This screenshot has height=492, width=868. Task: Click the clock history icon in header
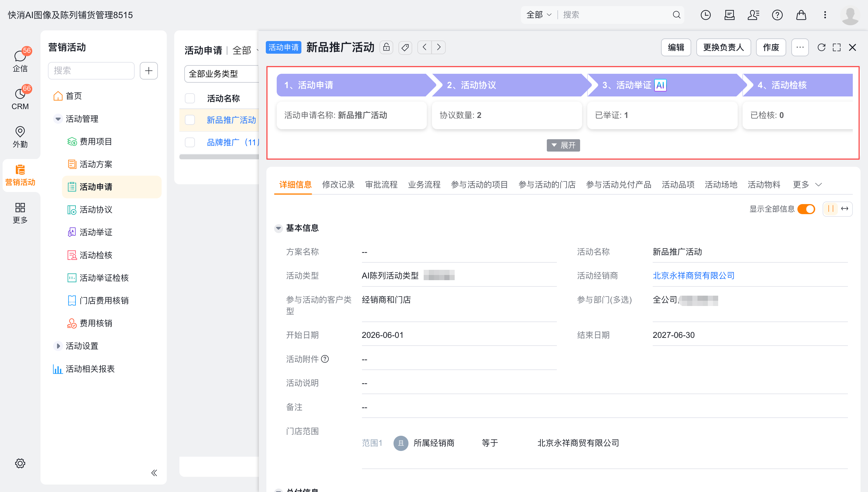706,15
